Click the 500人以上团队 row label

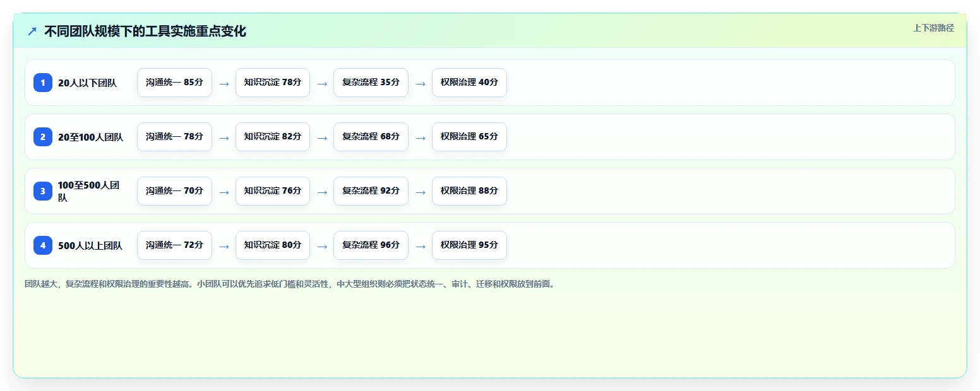[x=90, y=245]
